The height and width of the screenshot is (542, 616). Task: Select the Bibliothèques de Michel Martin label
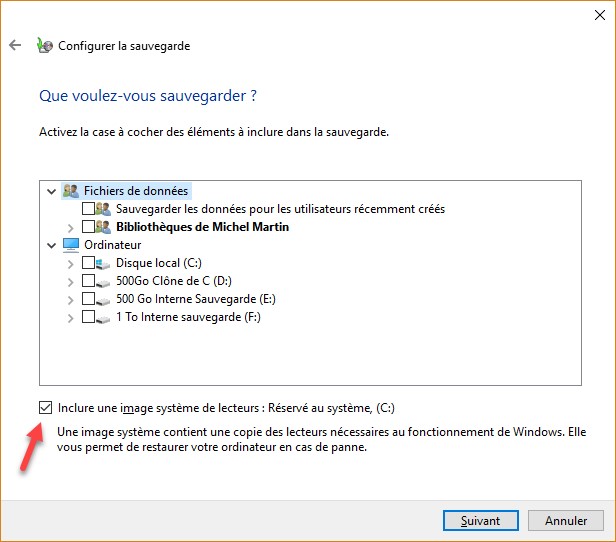click(201, 227)
